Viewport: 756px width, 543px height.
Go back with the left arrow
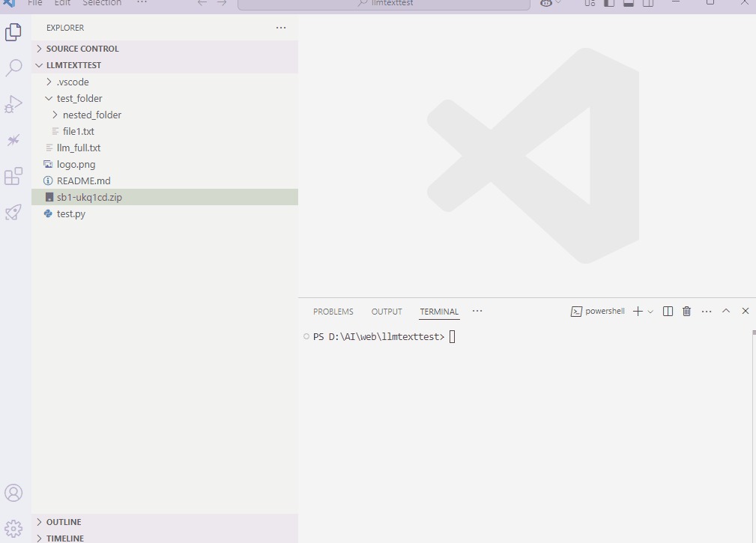click(x=202, y=4)
